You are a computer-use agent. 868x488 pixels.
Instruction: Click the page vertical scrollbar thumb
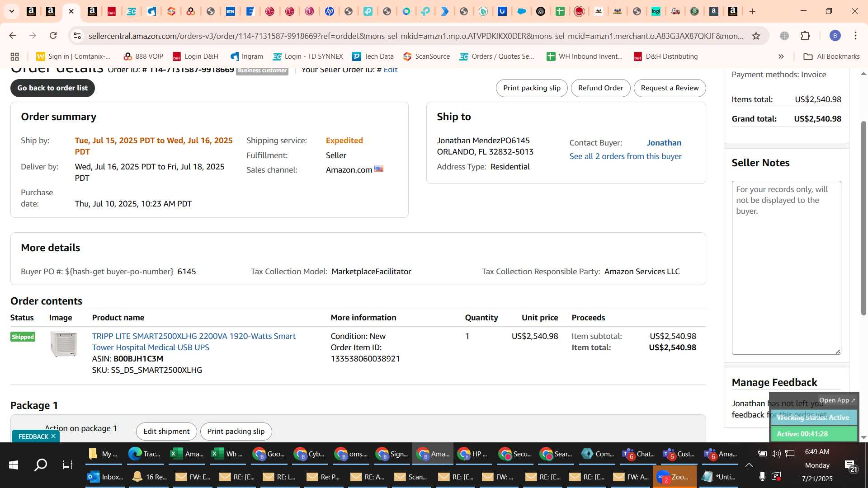pyautogui.click(x=863, y=218)
